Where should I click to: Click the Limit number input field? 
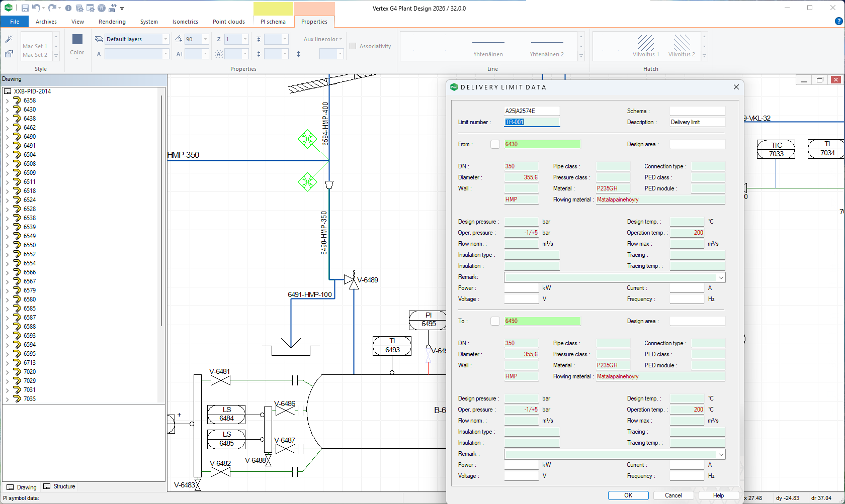[532, 122]
